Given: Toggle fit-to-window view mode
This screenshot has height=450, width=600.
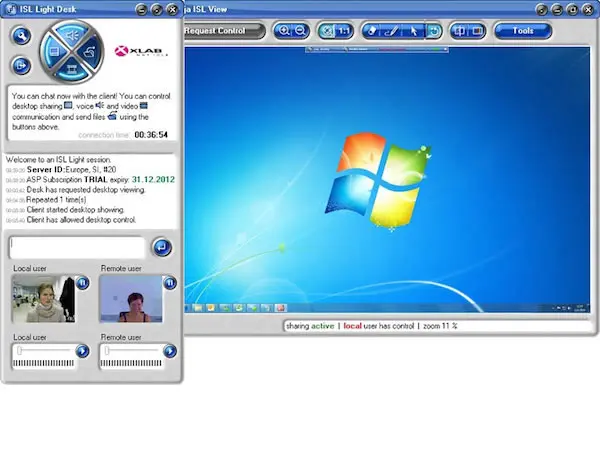Looking at the screenshot, I should 327,31.
